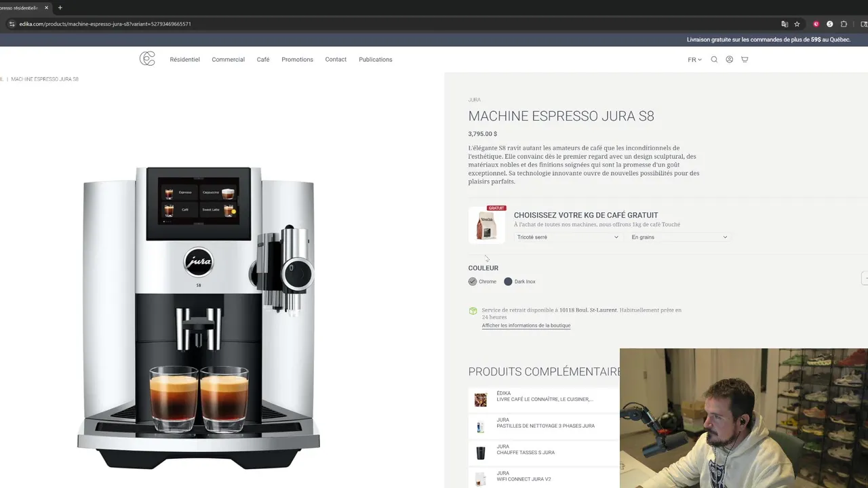Click the Machine Espresso Jura S8 breadcrumb
The height and width of the screenshot is (488, 868).
pyautogui.click(x=45, y=79)
